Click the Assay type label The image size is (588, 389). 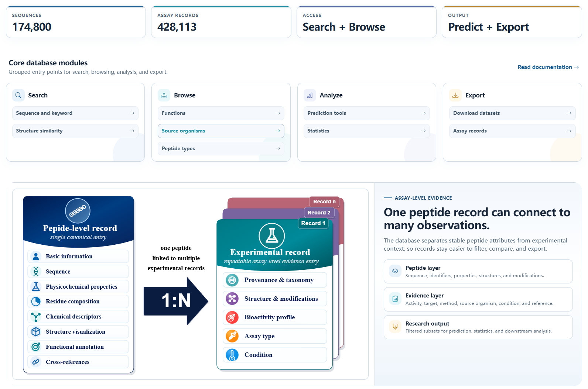tap(259, 336)
